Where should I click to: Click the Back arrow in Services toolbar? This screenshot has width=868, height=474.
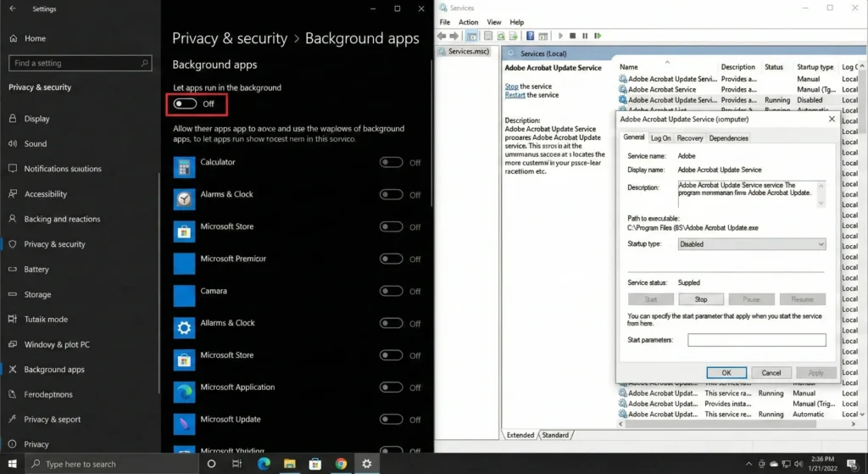click(442, 36)
